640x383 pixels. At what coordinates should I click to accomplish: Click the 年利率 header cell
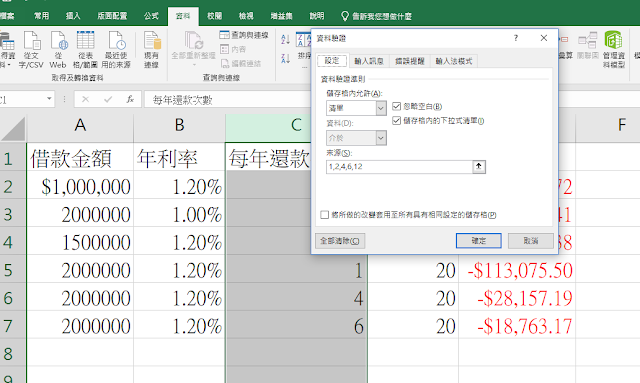tap(179, 158)
